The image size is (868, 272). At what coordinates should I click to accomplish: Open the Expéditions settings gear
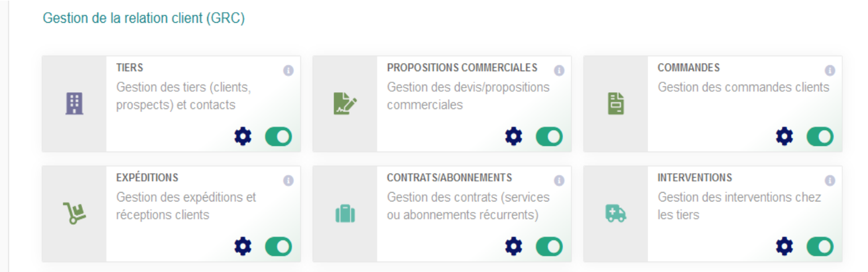[243, 246]
